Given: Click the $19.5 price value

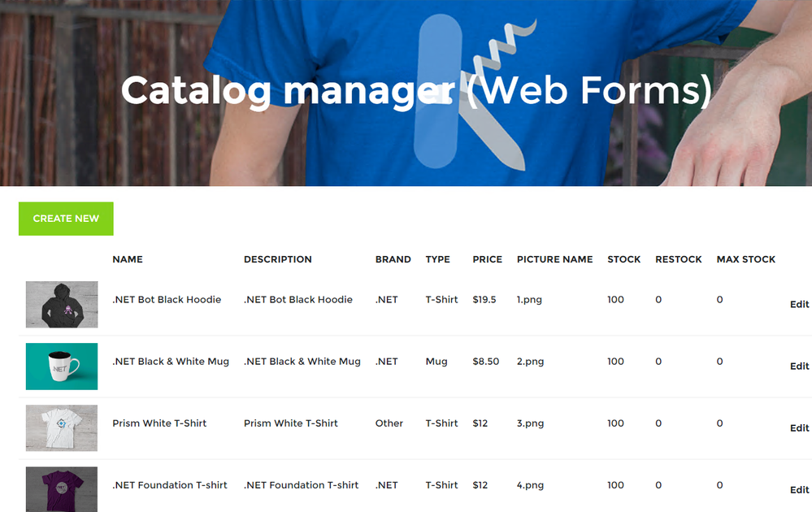Looking at the screenshot, I should (484, 300).
